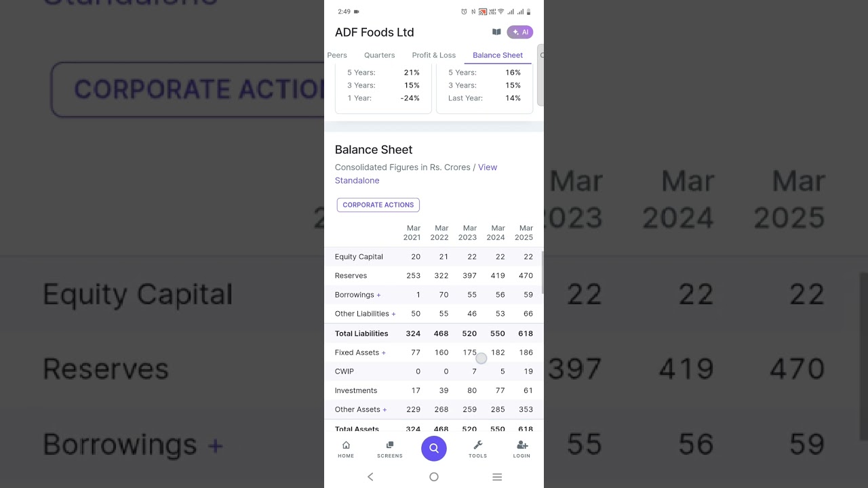Tap the purple AI button

520,32
